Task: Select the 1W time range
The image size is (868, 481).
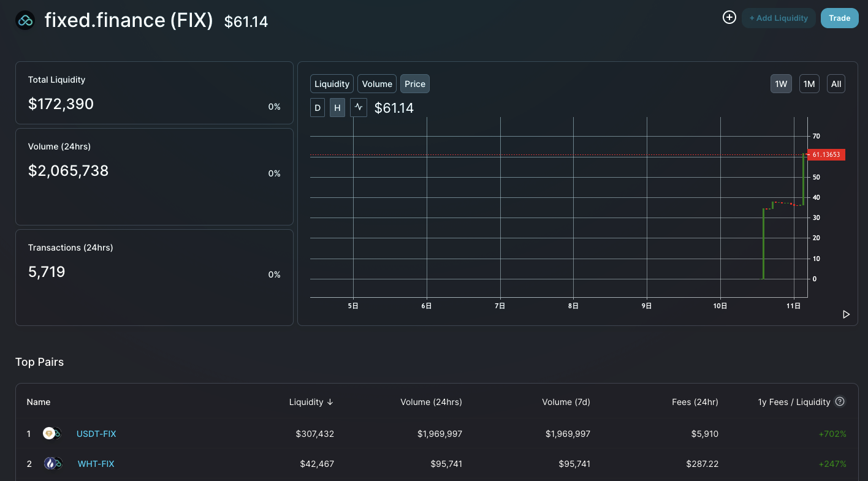Action: [x=781, y=84]
